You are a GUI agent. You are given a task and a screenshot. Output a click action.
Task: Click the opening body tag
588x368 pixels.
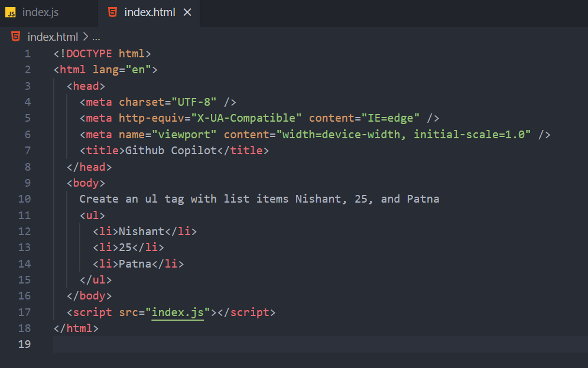[x=86, y=183]
